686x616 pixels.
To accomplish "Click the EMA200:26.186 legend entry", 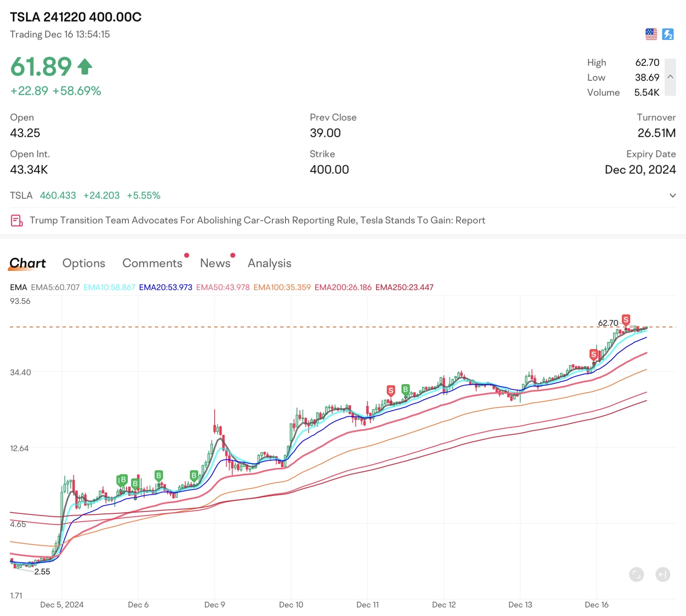I will pyautogui.click(x=343, y=287).
